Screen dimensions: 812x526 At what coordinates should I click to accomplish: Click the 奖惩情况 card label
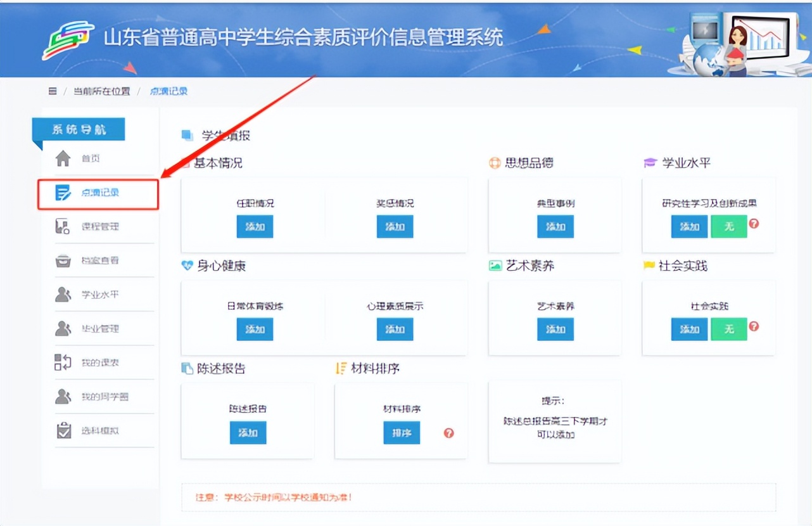click(x=395, y=204)
